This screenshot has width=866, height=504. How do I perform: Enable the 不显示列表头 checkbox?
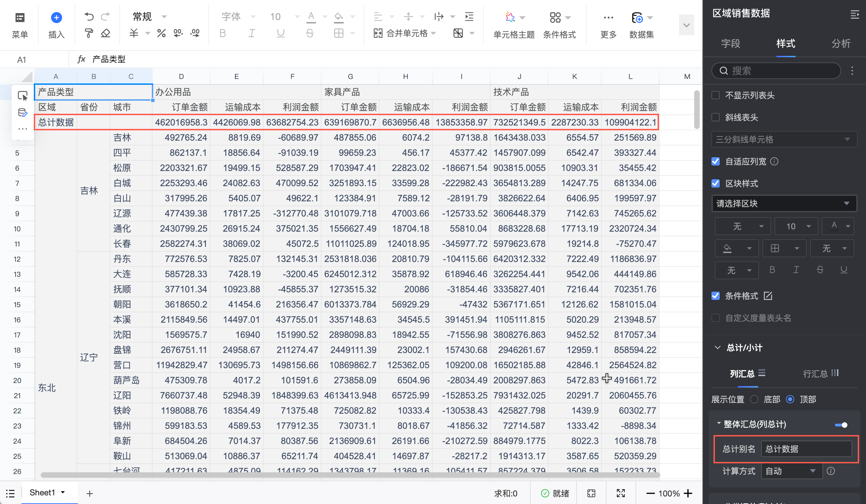pos(716,95)
